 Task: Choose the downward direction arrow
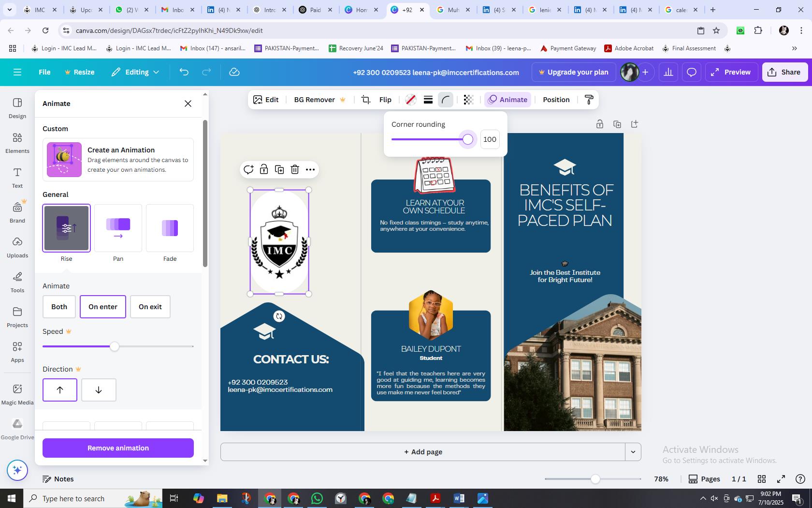[x=99, y=390]
